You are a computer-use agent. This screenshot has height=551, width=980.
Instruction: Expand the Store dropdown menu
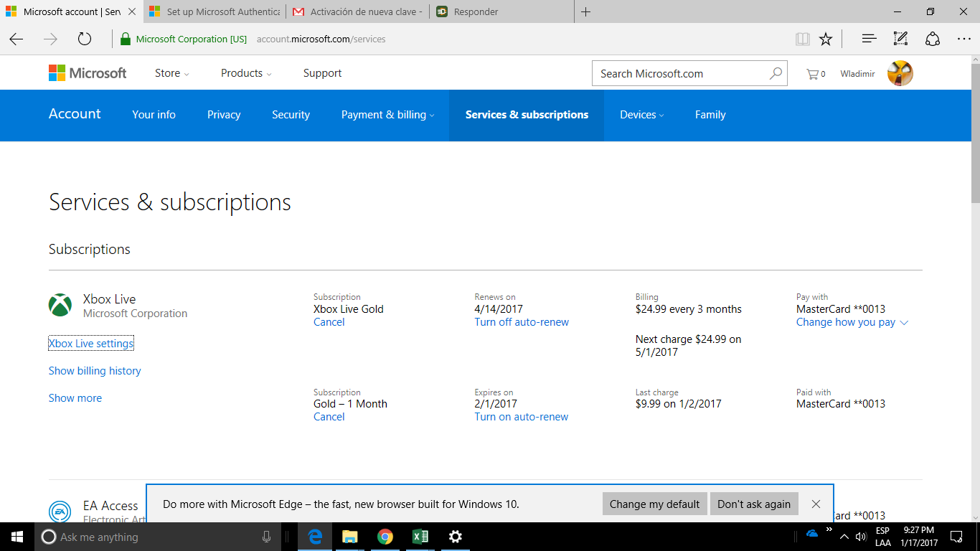click(x=172, y=73)
